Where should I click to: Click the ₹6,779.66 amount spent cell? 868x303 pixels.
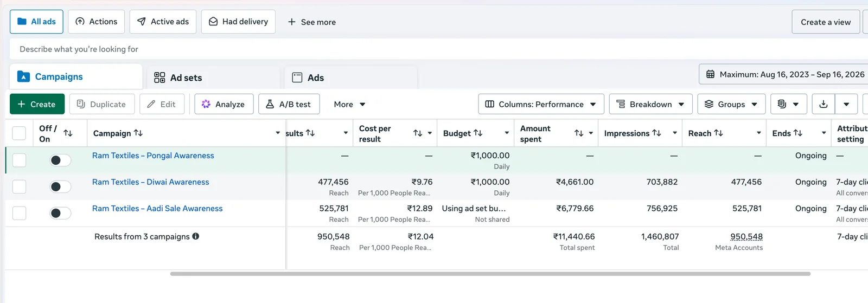pos(575,208)
